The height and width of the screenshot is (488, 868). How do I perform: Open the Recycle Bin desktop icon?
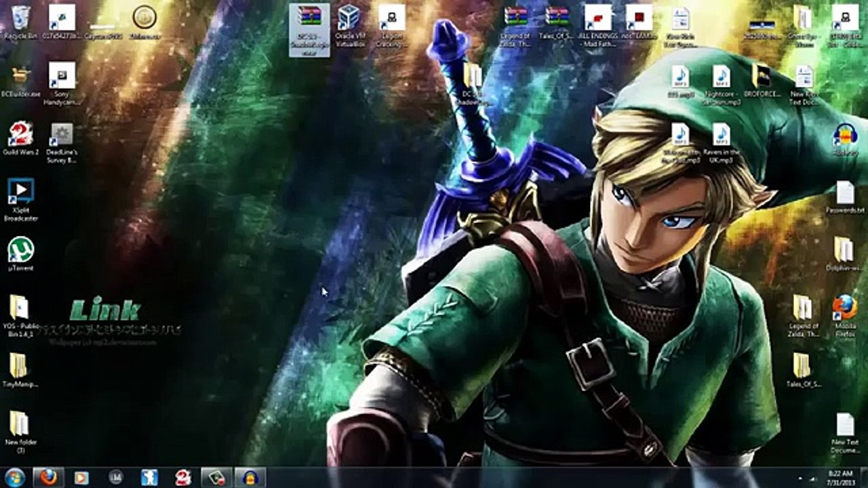[20, 22]
